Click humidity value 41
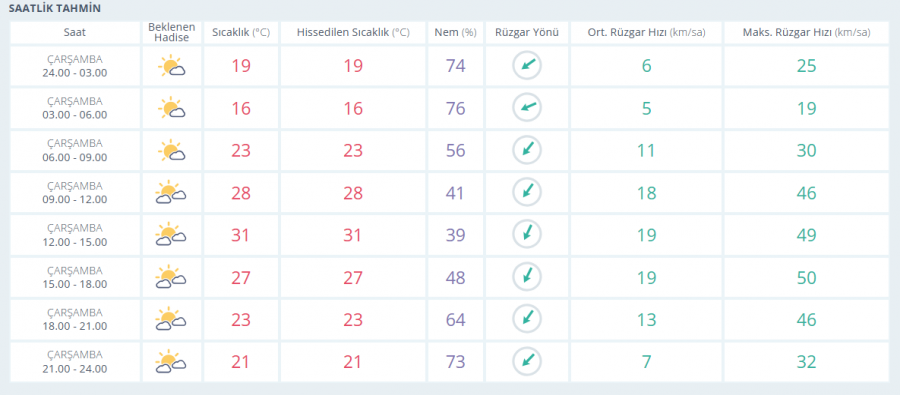This screenshot has height=395, width=900. pos(455,193)
